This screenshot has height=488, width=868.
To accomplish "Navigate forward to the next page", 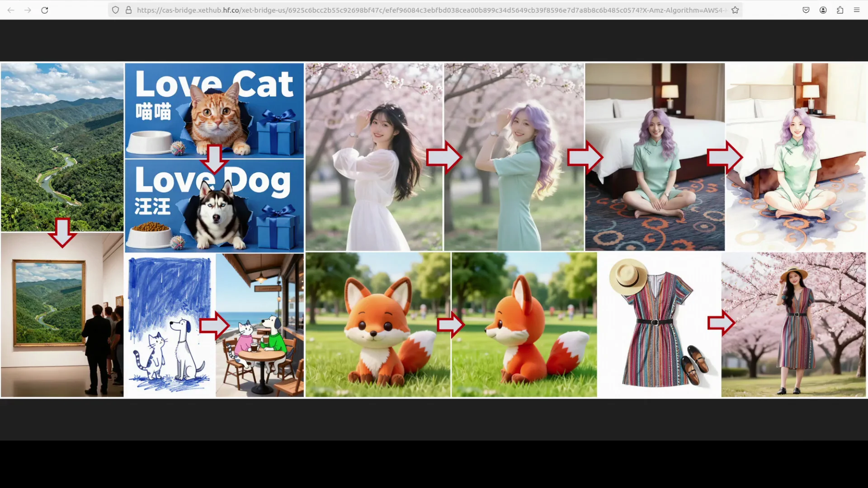I will 28,10.
